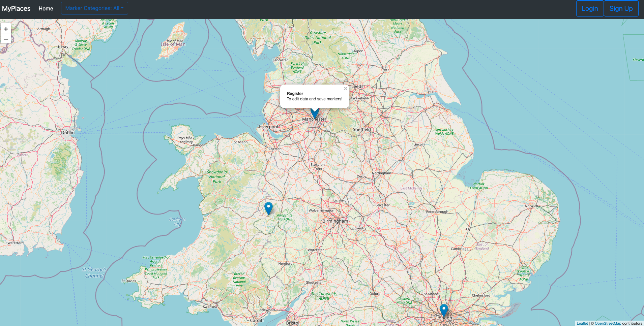Click the Bangor label on the map
Viewport: 644px width, 326px height.
tap(199, 145)
